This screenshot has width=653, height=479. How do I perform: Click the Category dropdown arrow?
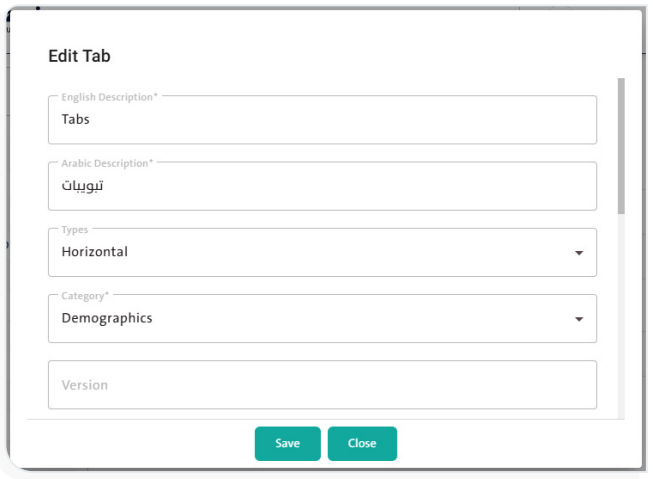(578, 319)
